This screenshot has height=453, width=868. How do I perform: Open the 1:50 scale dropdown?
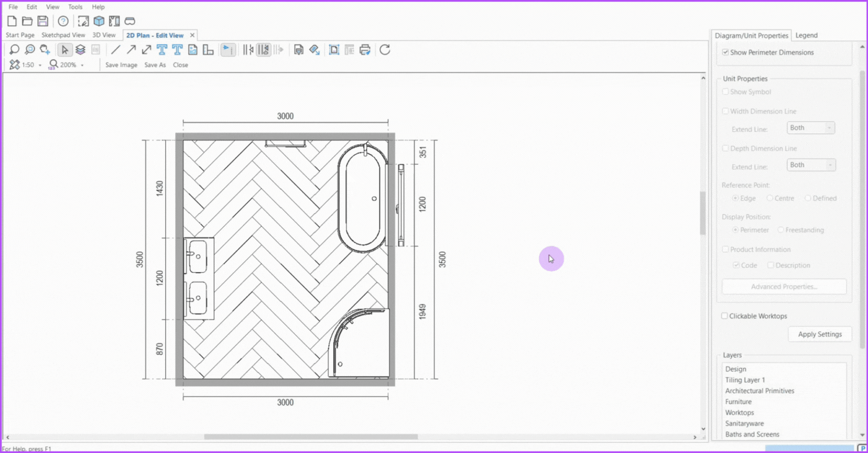pos(40,65)
